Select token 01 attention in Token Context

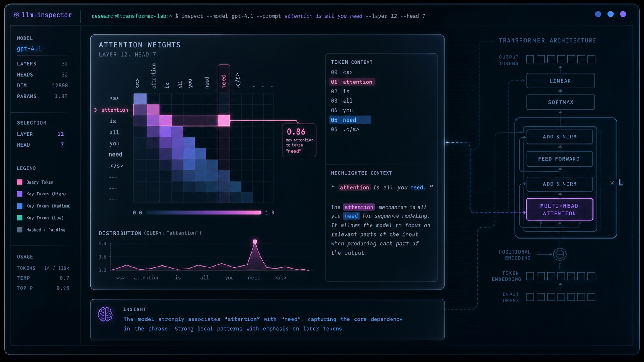tap(352, 82)
